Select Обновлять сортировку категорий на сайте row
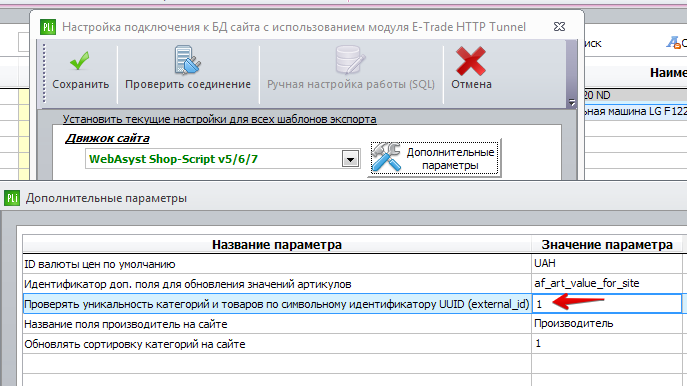 click(x=277, y=344)
